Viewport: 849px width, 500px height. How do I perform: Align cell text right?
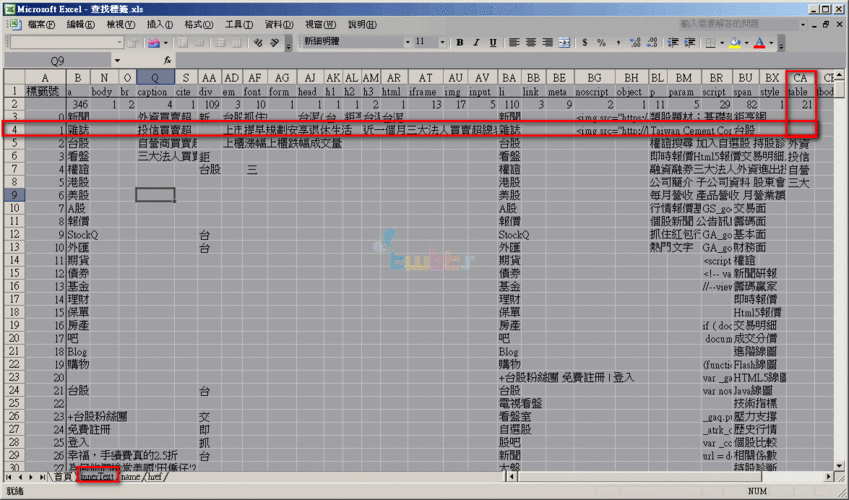(547, 42)
